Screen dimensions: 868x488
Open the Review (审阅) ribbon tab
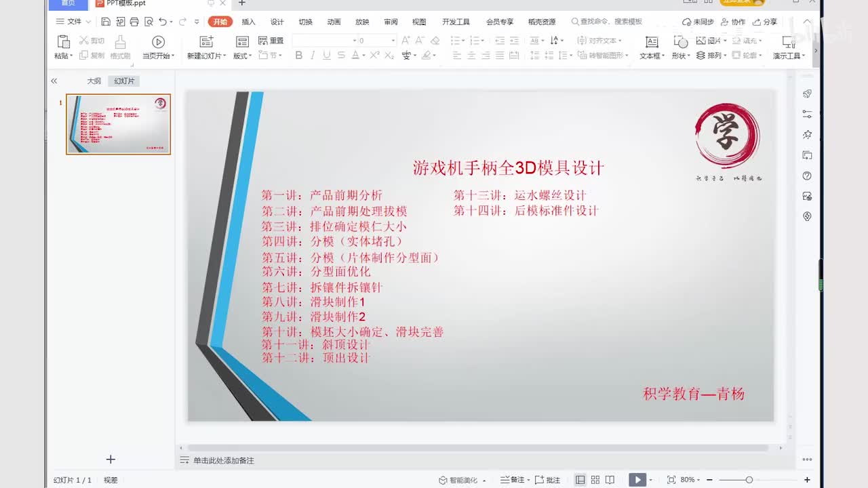391,22
